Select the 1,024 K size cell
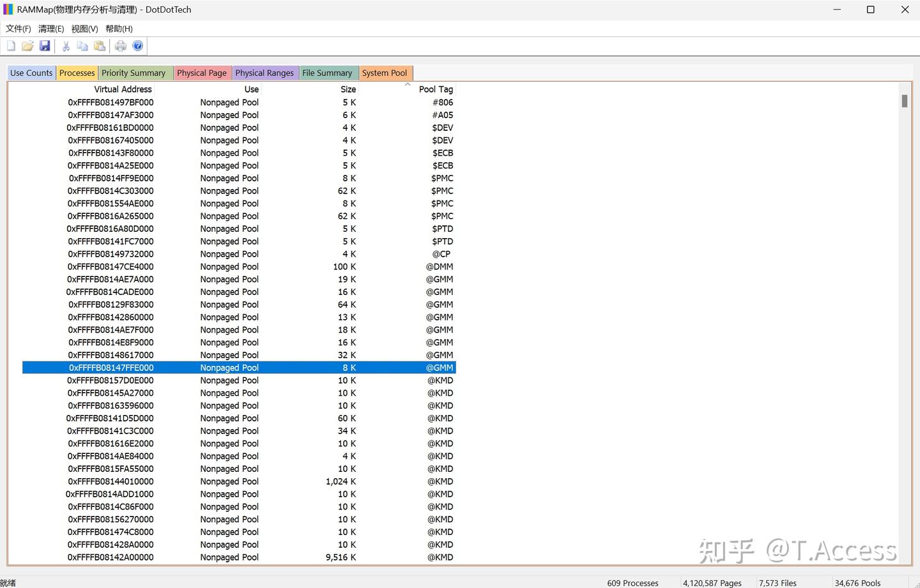This screenshot has width=920, height=588. click(341, 481)
